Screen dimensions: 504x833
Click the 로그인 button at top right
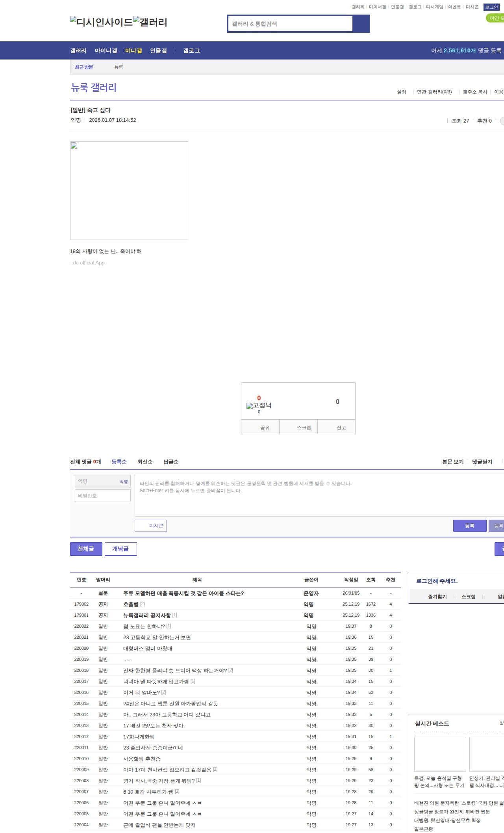click(491, 7)
